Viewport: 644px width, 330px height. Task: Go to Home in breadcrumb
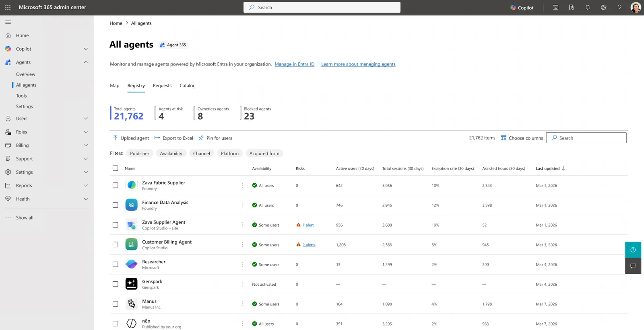[116, 23]
